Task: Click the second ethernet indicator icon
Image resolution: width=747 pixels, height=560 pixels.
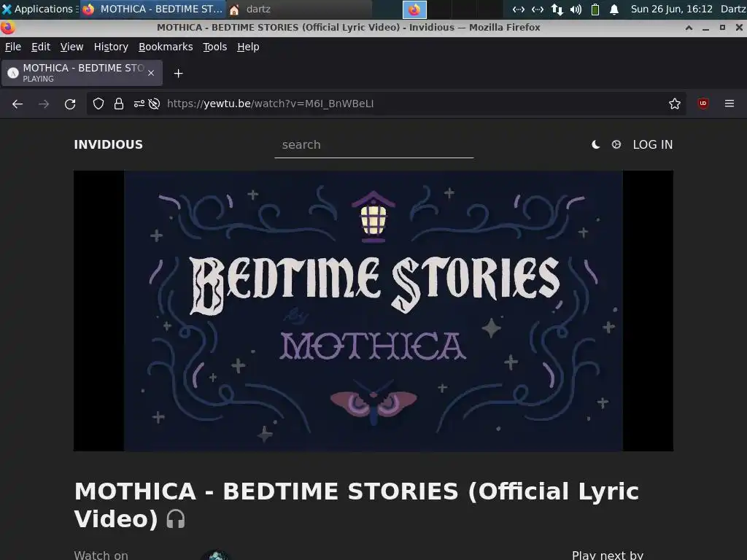Action: (x=538, y=9)
